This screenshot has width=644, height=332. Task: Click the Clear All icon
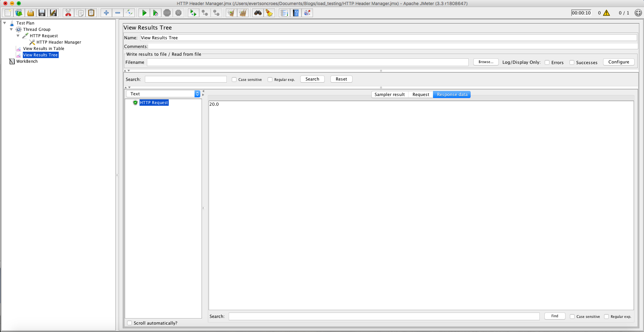(243, 13)
